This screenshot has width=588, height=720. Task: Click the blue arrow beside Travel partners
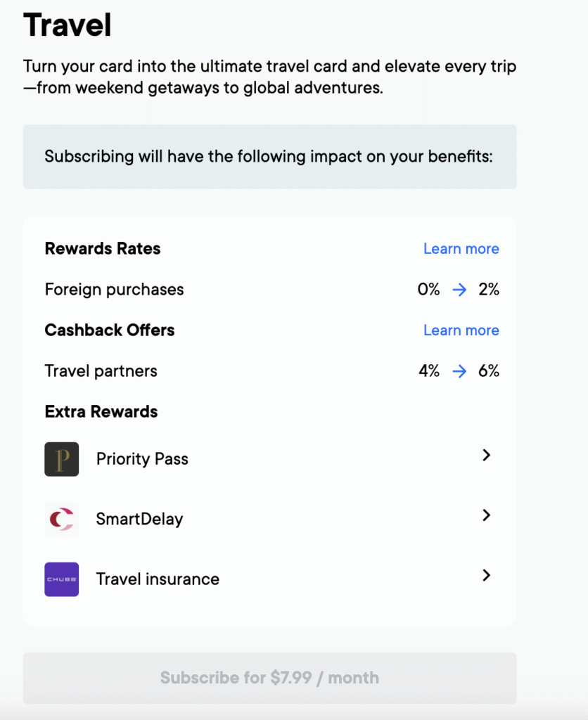click(459, 371)
